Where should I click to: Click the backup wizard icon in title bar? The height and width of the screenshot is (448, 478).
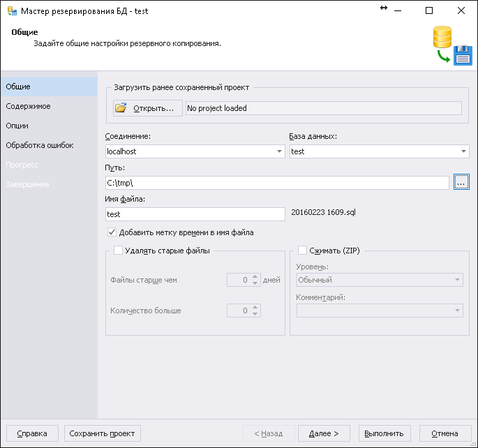(12, 11)
